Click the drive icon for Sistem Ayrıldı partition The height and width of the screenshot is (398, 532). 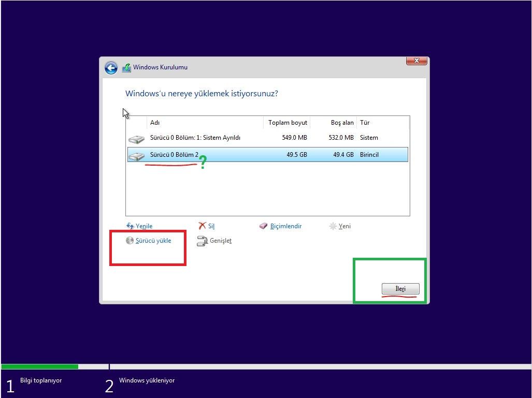[x=136, y=138]
